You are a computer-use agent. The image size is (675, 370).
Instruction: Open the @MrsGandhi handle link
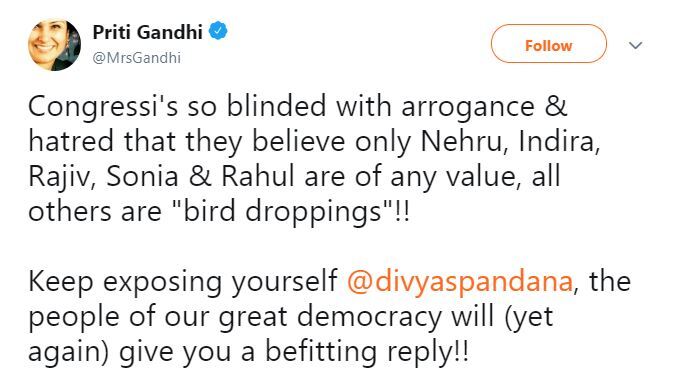tap(137, 58)
